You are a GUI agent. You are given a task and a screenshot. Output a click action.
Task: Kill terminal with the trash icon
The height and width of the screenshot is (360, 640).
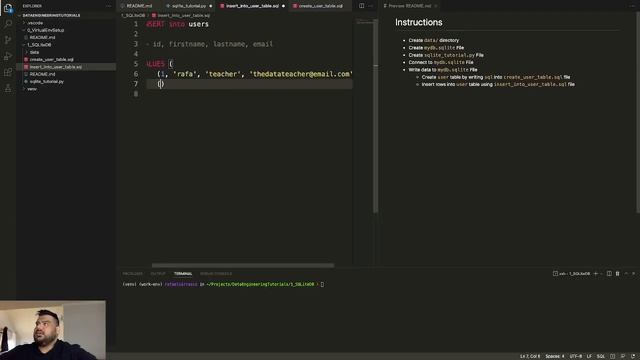(x=617, y=273)
